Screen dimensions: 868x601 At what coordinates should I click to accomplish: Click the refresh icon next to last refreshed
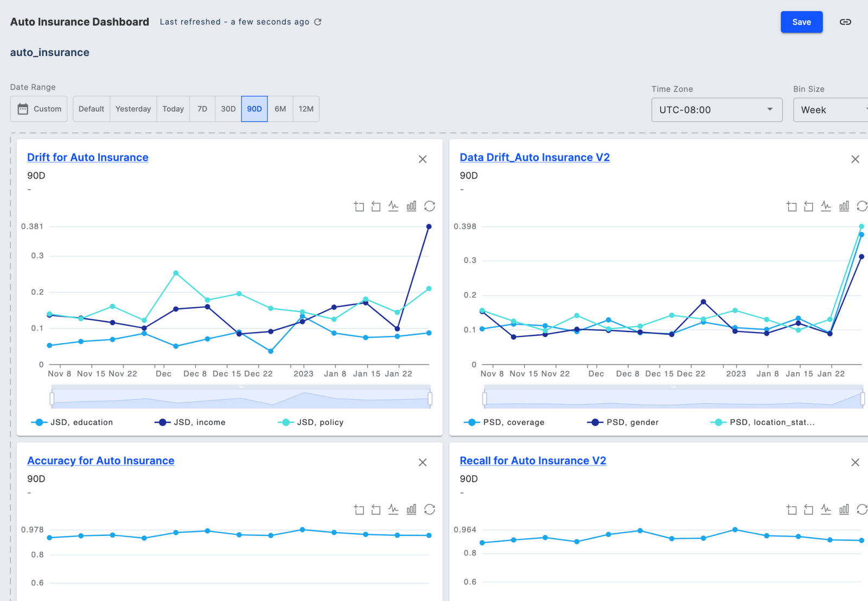coord(318,22)
